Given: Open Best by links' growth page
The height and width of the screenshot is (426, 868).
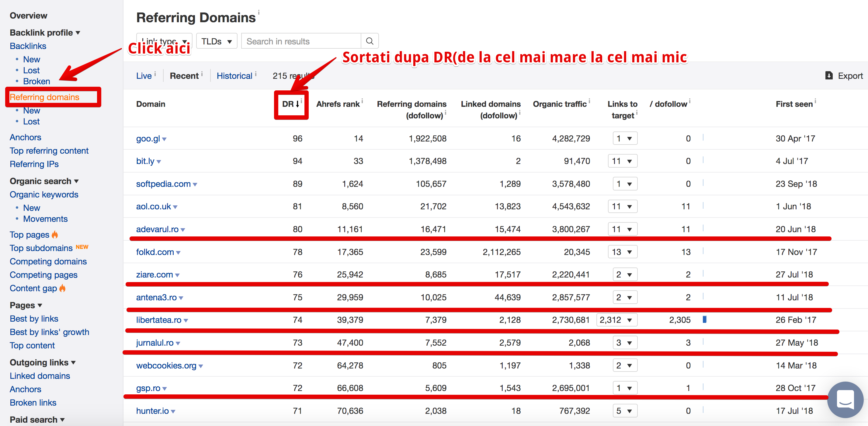Looking at the screenshot, I should pos(50,332).
